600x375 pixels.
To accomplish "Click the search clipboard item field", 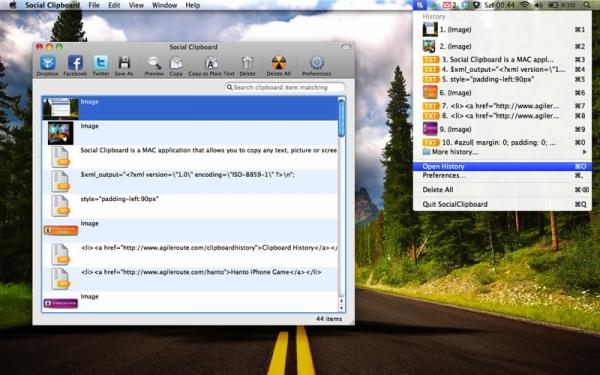I will 285,87.
